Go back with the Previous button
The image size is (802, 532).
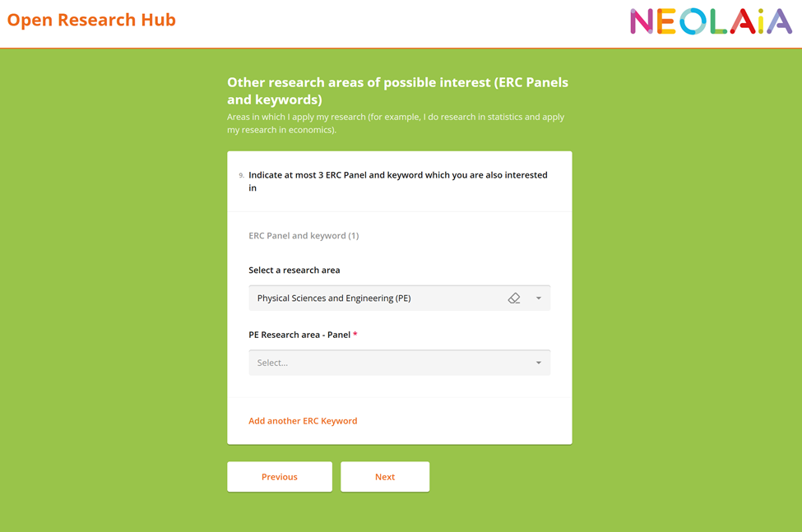(x=280, y=477)
